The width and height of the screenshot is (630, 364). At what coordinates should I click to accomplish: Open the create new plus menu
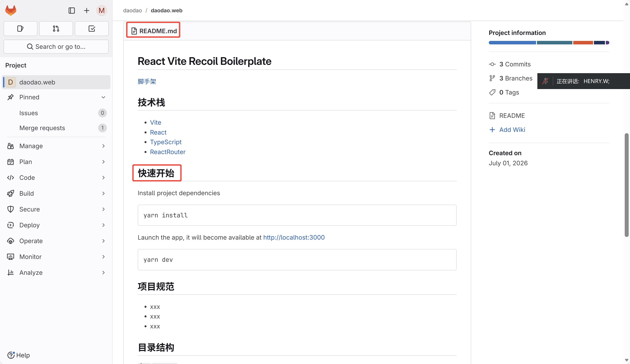[x=86, y=11]
